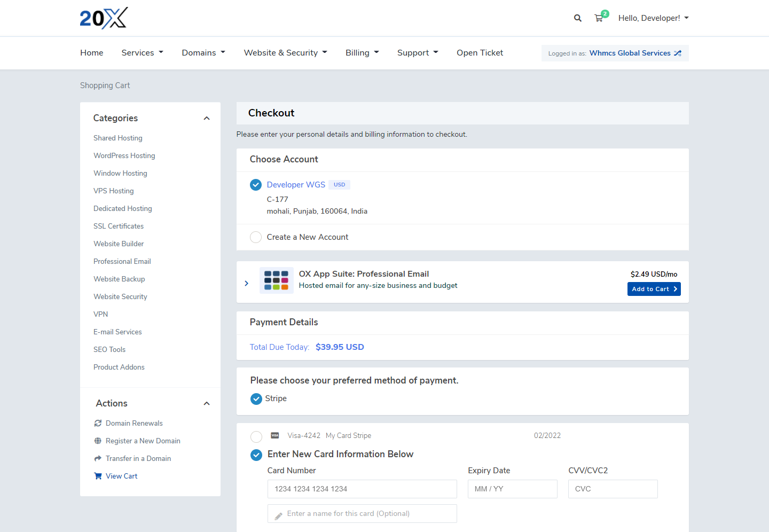Click Add to Cart button
769x532 pixels.
(654, 289)
